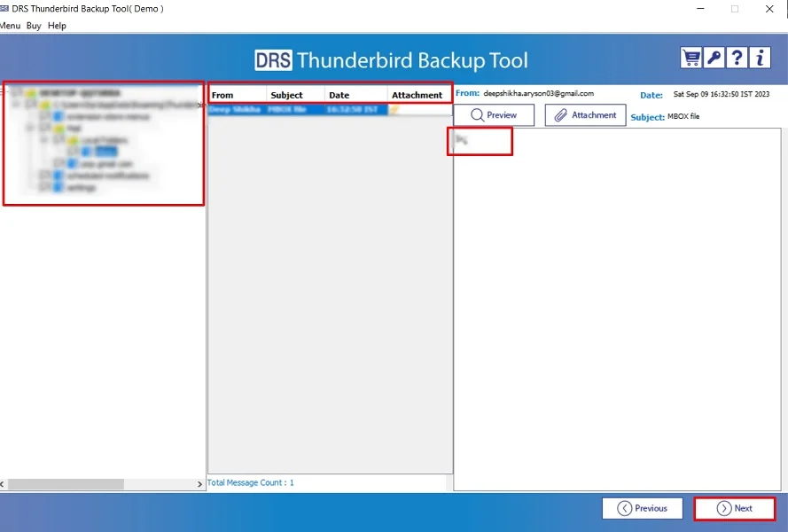Open the Menu menu
Screen dimensions: 788x532
click(x=10, y=26)
